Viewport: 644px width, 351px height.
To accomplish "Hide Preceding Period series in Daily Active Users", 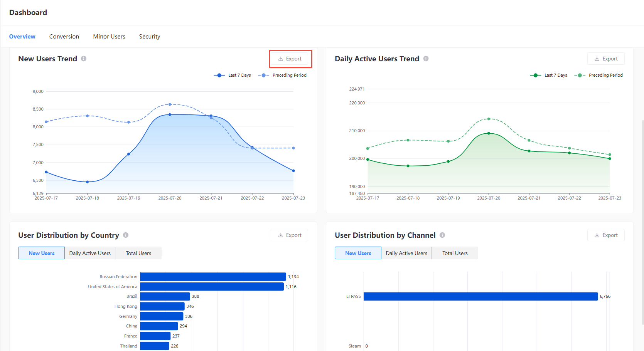I will pos(598,75).
